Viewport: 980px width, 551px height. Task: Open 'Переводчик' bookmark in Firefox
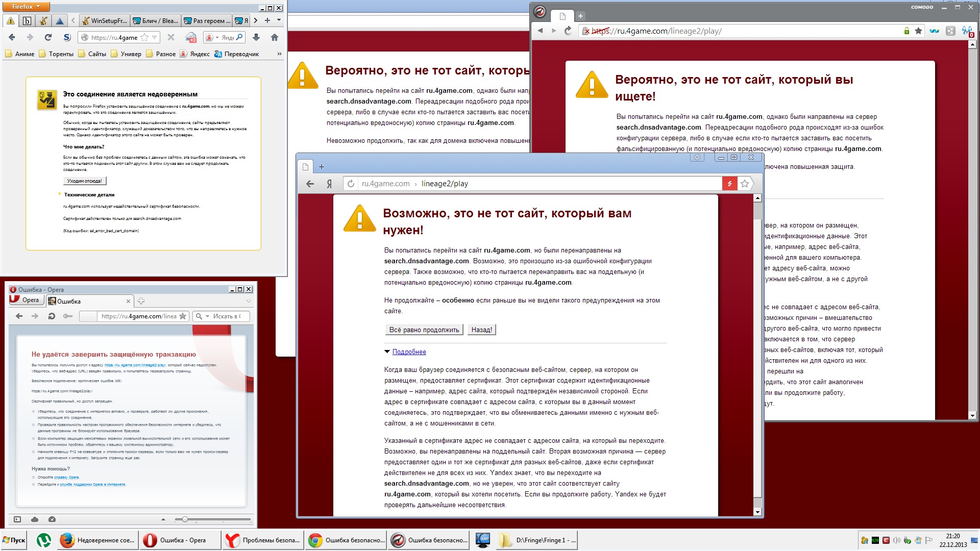236,54
